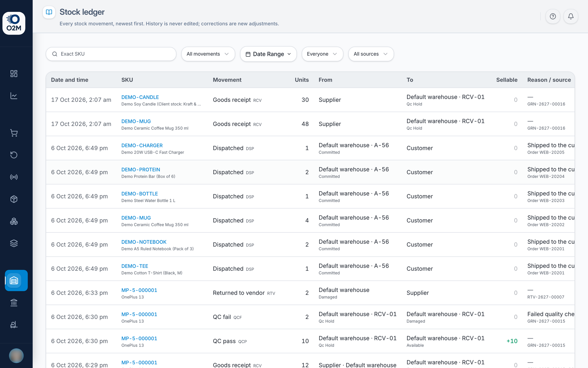Open the Date Range picker
This screenshot has height=368, width=588.
tap(268, 54)
